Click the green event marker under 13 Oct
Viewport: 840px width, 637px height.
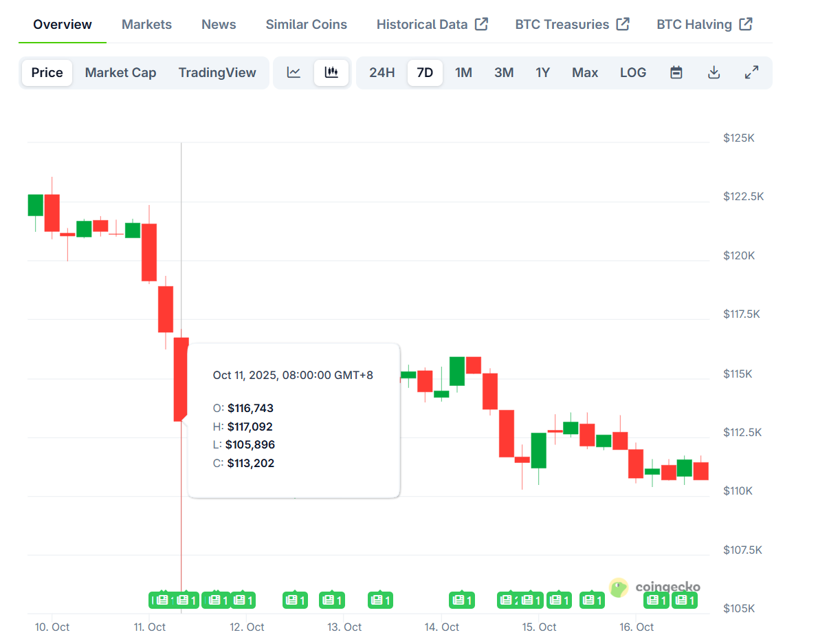pyautogui.click(x=332, y=600)
